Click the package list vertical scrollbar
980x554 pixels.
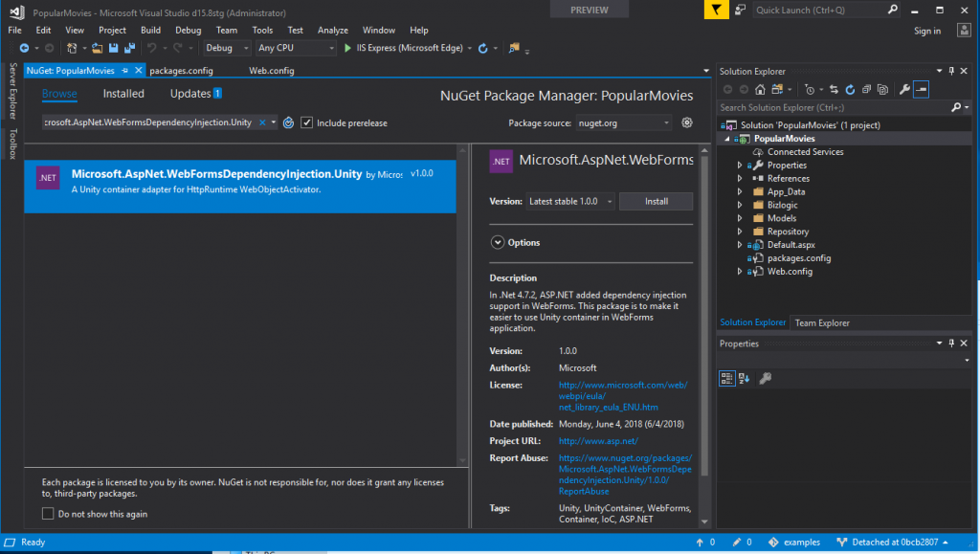(x=462, y=306)
